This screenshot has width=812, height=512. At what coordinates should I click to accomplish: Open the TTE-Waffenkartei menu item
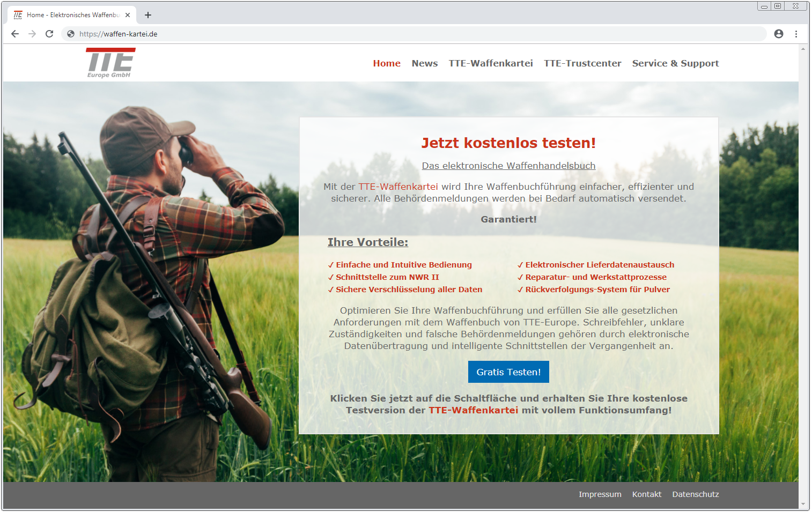click(491, 63)
